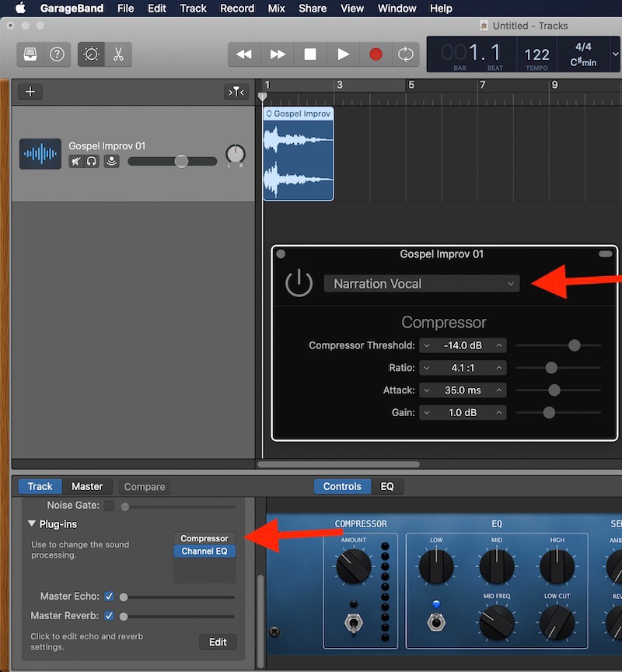
Task: Click the Compressor Threshold slider
Action: click(x=558, y=345)
